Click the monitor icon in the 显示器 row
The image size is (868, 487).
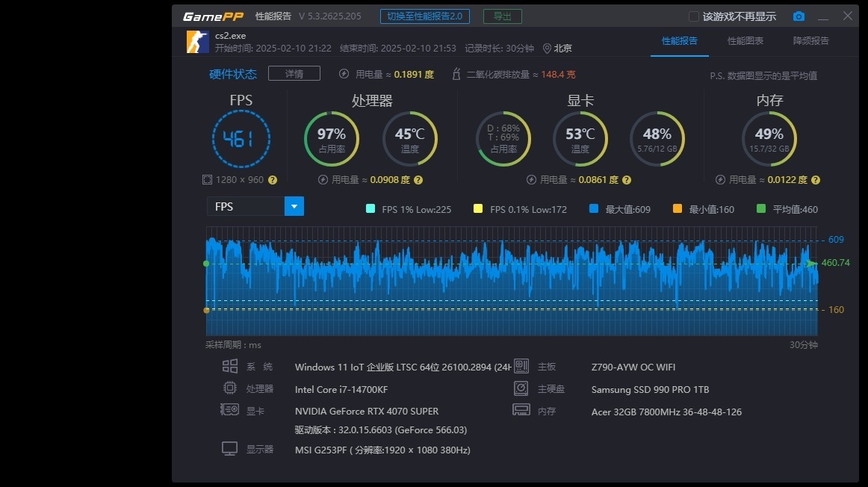[x=230, y=448]
